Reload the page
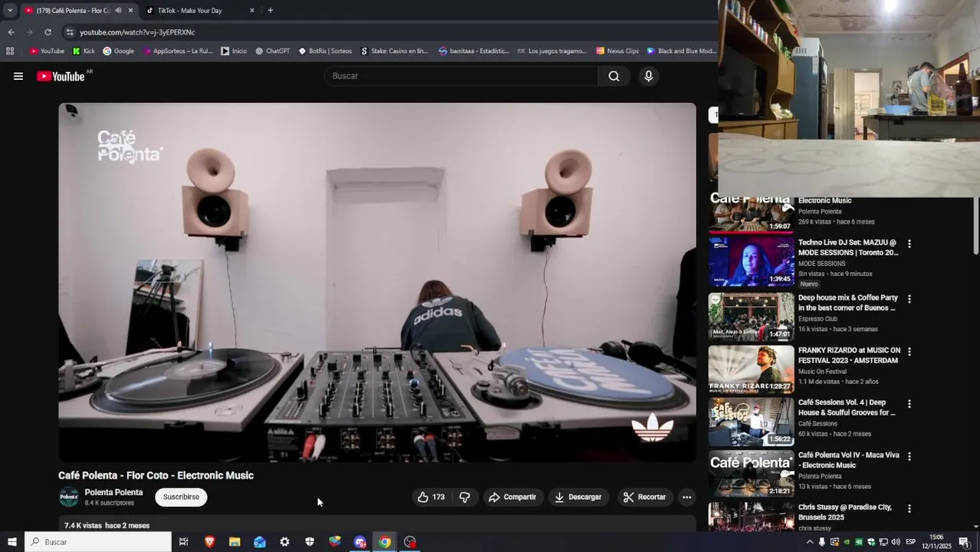This screenshot has width=980, height=552. (48, 32)
